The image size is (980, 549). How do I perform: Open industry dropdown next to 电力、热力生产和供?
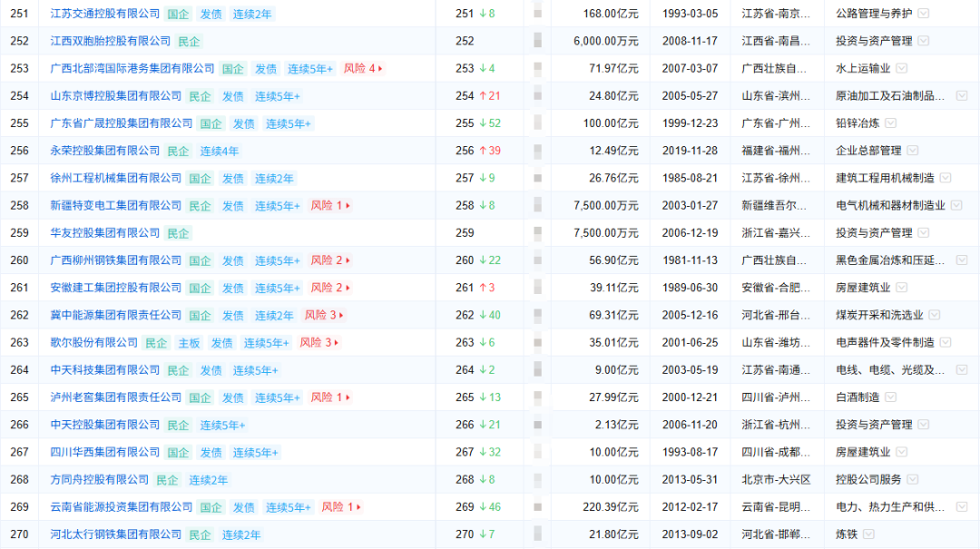point(962,506)
